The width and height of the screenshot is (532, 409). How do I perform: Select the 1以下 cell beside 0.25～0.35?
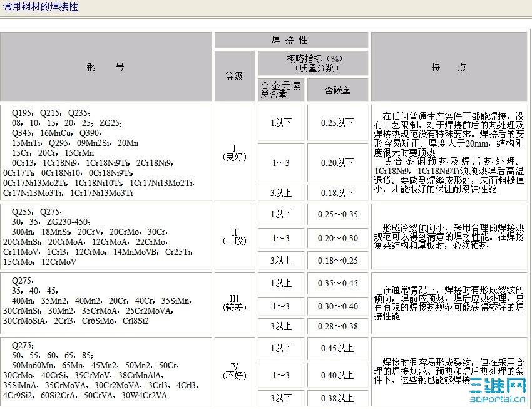281,214
